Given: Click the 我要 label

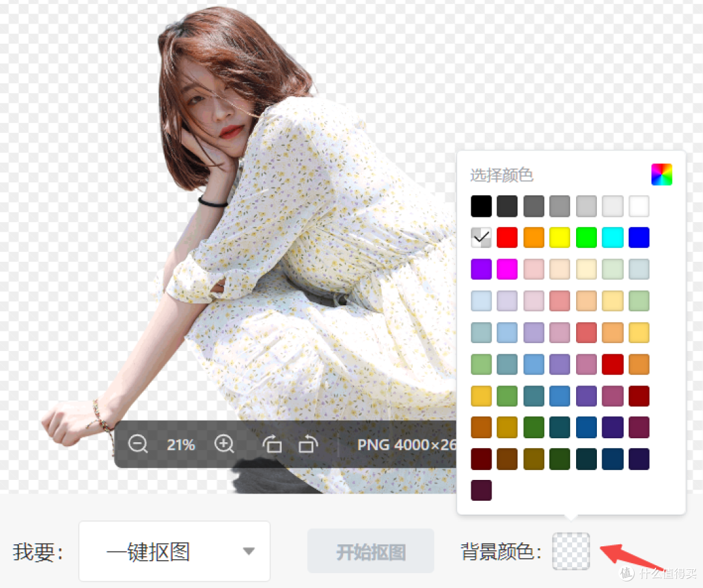Looking at the screenshot, I should point(38,552).
